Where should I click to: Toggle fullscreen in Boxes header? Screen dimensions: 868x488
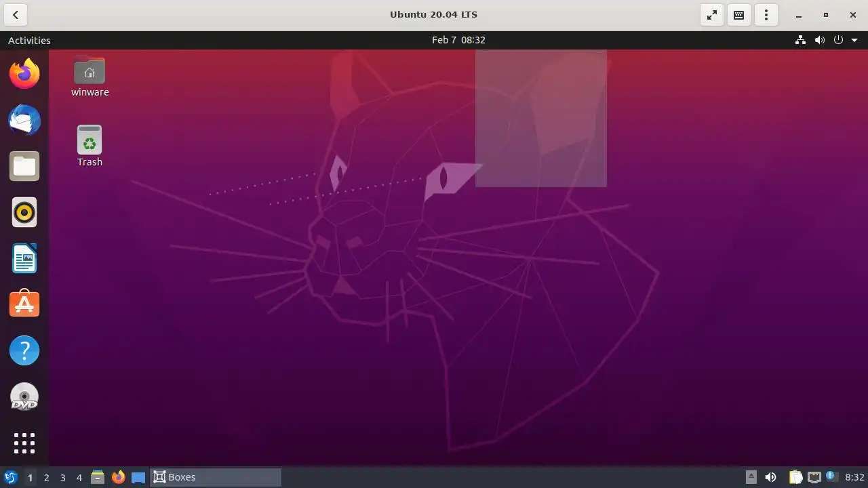pyautogui.click(x=712, y=14)
